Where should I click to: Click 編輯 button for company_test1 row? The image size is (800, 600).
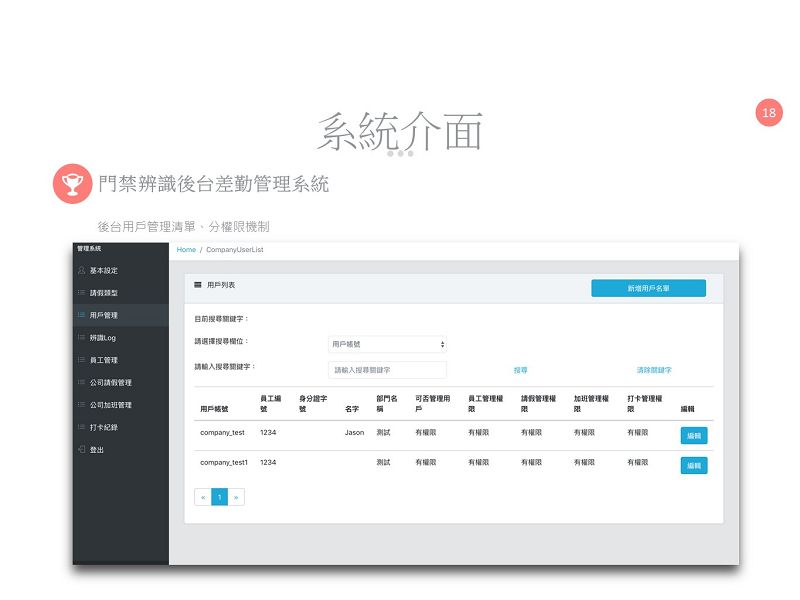pyautogui.click(x=694, y=466)
